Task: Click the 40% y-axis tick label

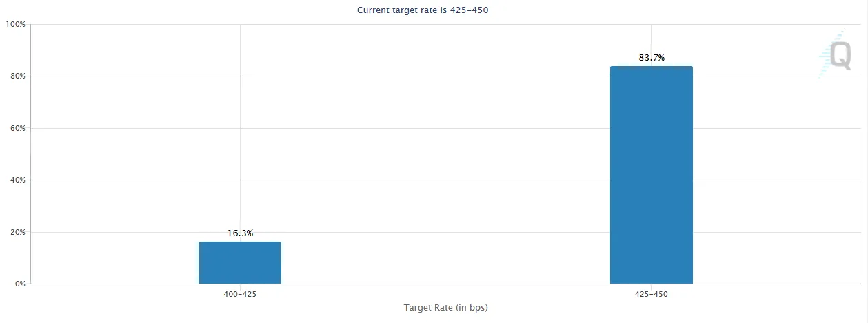Action: [x=17, y=180]
